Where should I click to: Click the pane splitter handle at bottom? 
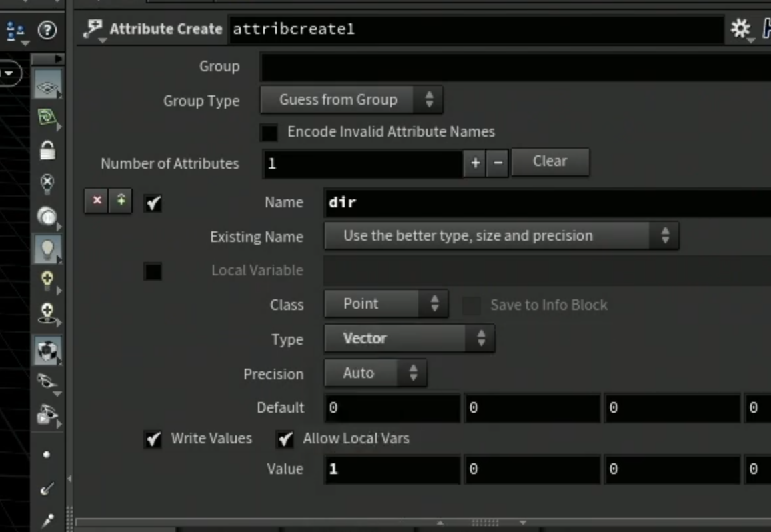click(x=485, y=523)
